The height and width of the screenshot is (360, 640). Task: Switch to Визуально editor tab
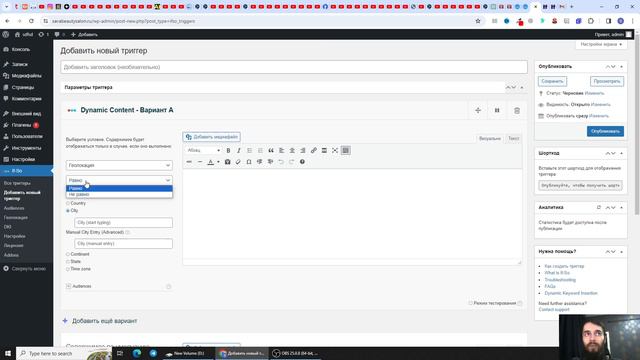pyautogui.click(x=489, y=139)
